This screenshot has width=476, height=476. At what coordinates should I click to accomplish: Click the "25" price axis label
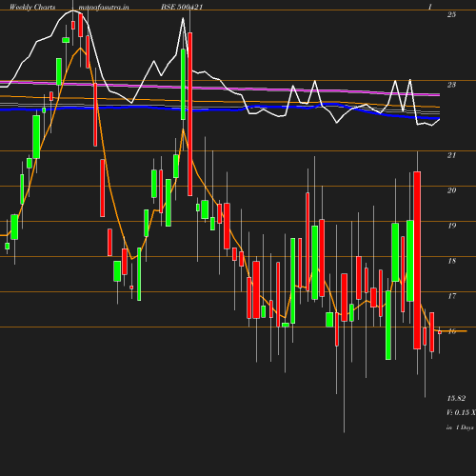click(x=451, y=14)
